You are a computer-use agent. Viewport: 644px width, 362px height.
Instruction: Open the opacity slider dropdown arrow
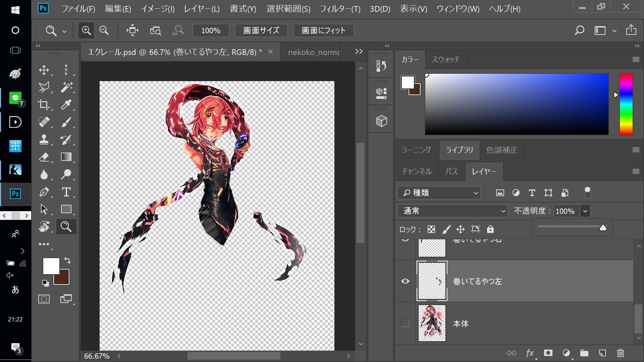pyautogui.click(x=585, y=211)
